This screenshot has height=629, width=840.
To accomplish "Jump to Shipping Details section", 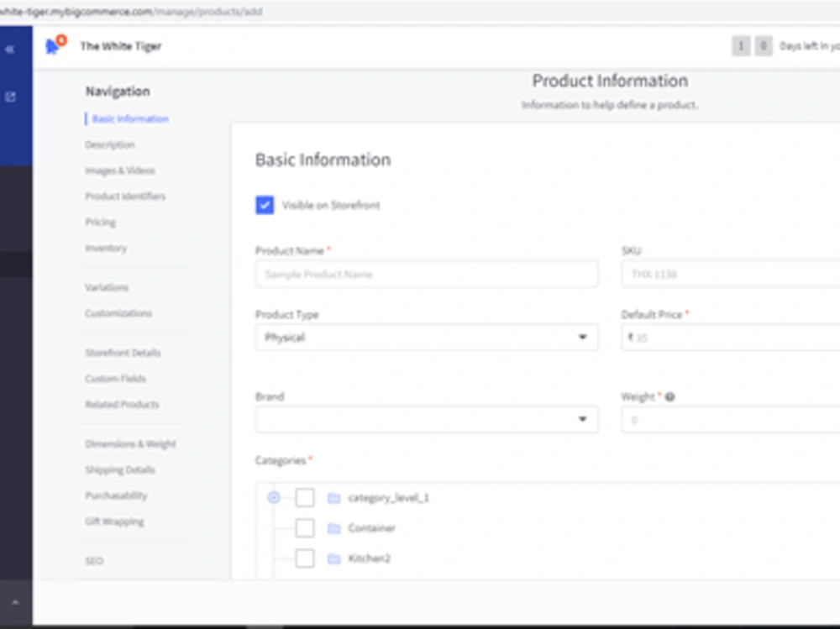I will 120,470.
